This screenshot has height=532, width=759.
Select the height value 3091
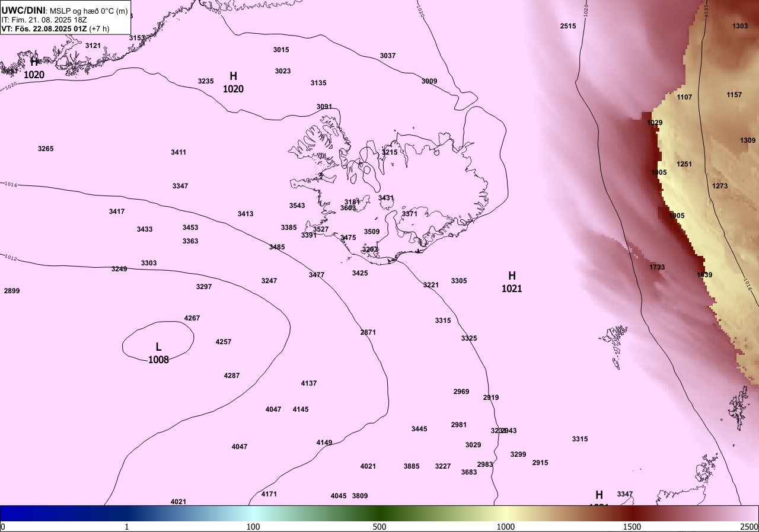pyautogui.click(x=324, y=107)
